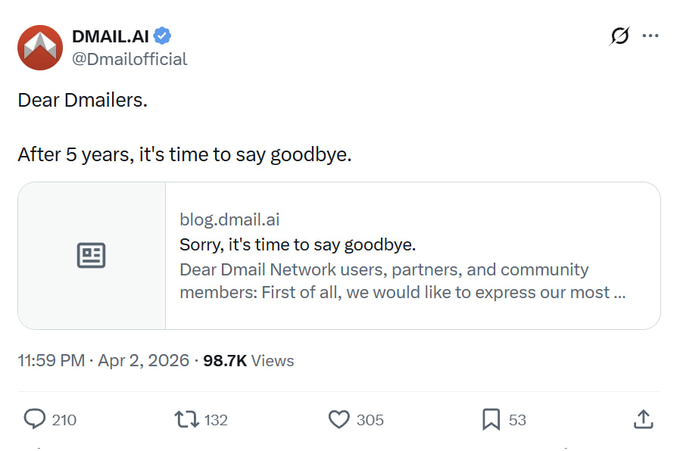Click the 11:59 PM · Apr 2, 2026 timestamp
680x451 pixels.
pyautogui.click(x=103, y=361)
